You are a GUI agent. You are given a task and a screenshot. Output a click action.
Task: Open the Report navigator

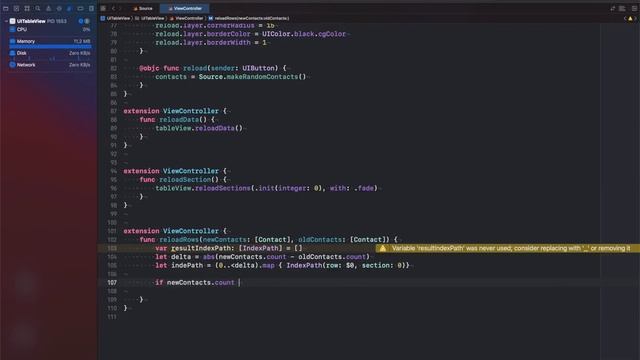pos(91,8)
